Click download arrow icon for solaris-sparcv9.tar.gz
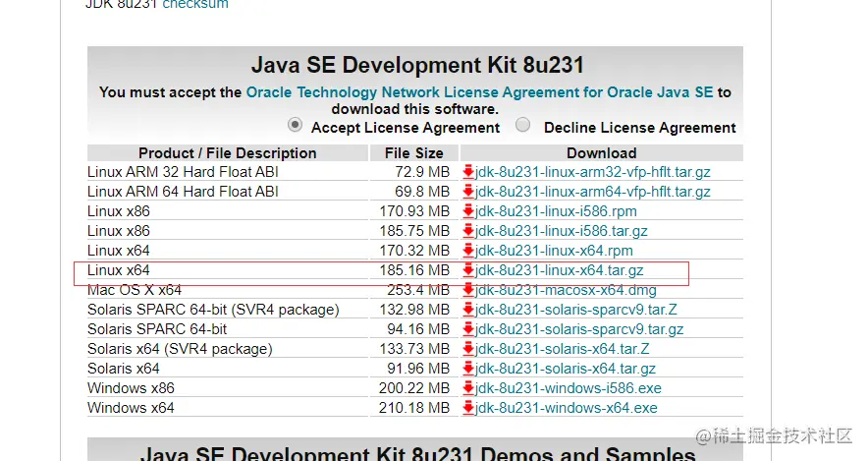The image size is (868, 461). (x=468, y=329)
